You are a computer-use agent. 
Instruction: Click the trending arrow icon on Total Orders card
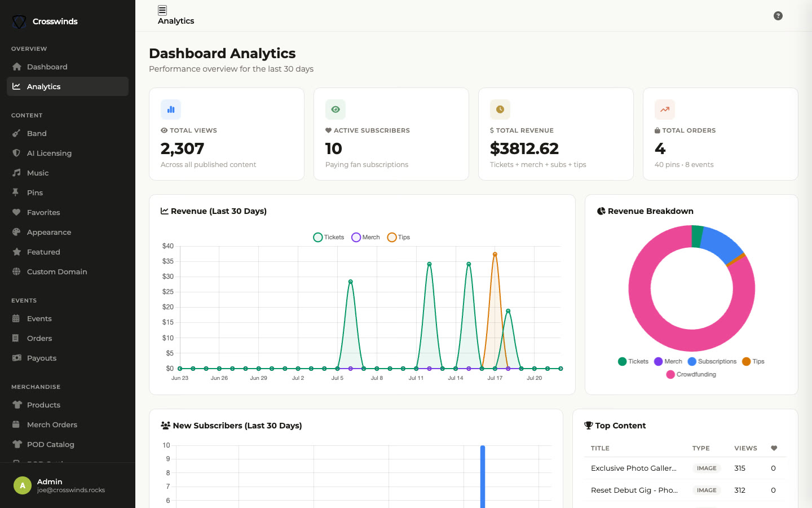(665, 110)
